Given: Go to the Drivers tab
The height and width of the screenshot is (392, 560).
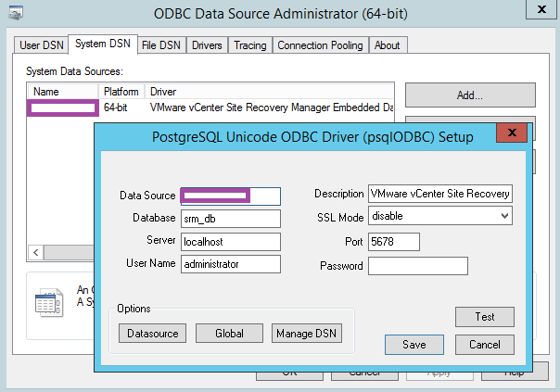Looking at the screenshot, I should pos(207,45).
